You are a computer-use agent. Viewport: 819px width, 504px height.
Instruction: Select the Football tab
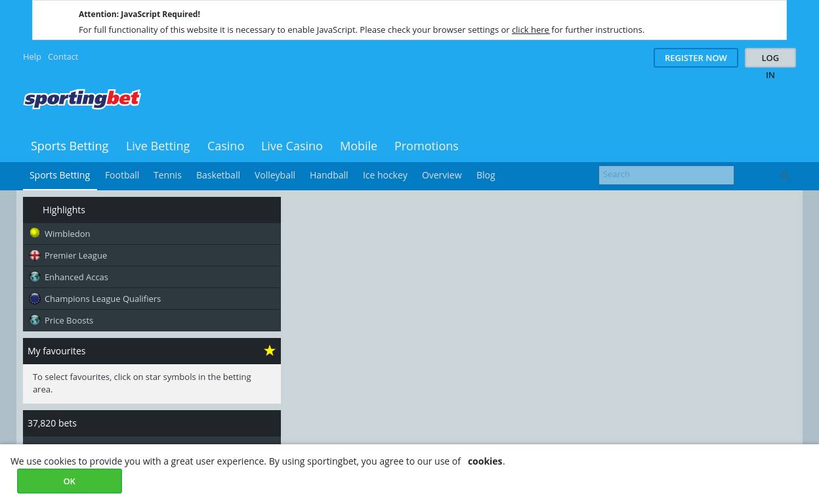(x=122, y=175)
